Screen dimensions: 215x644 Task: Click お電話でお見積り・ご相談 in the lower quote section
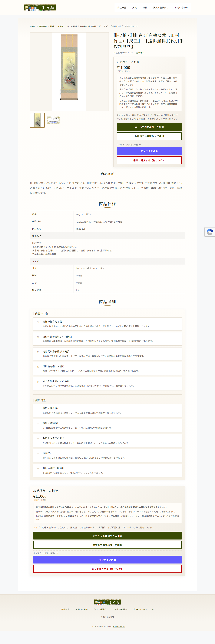pos(107,545)
